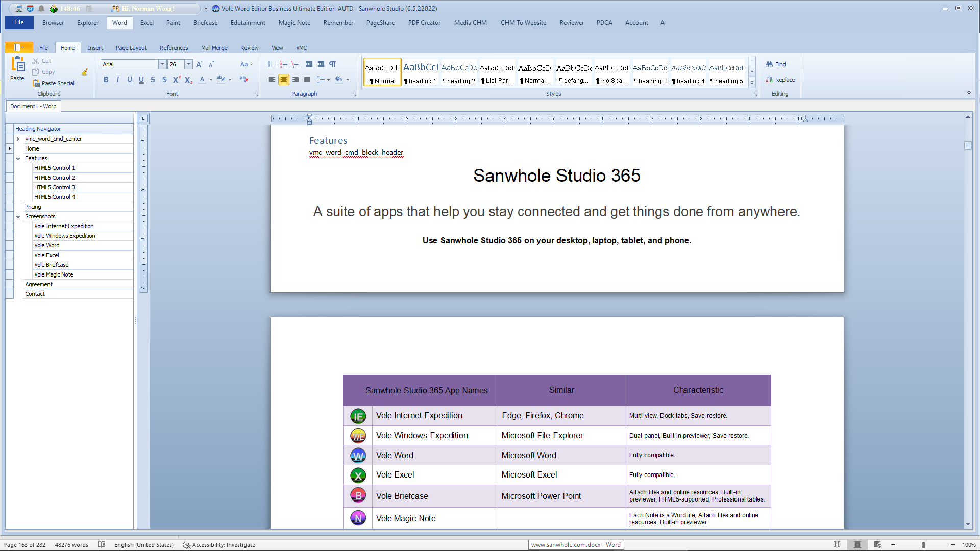Image resolution: width=980 pixels, height=551 pixels.
Task: Click the Format Painter broom icon
Action: click(x=85, y=72)
